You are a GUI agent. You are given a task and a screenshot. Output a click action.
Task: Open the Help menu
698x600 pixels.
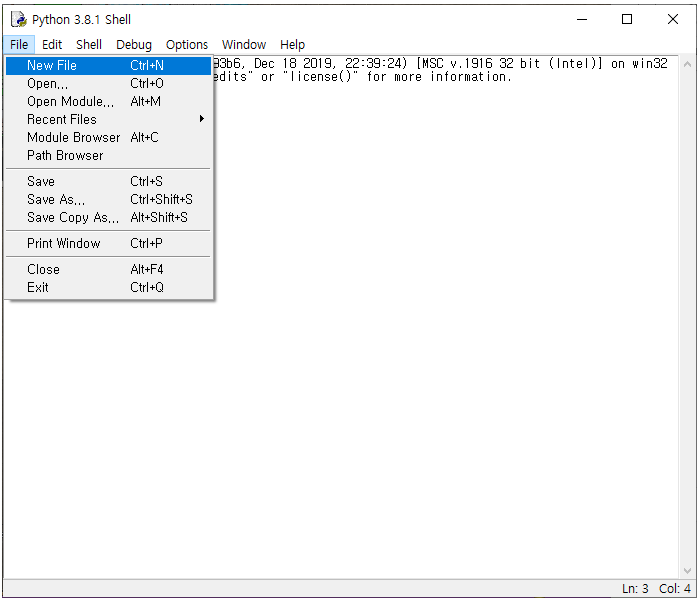pyautogui.click(x=292, y=45)
